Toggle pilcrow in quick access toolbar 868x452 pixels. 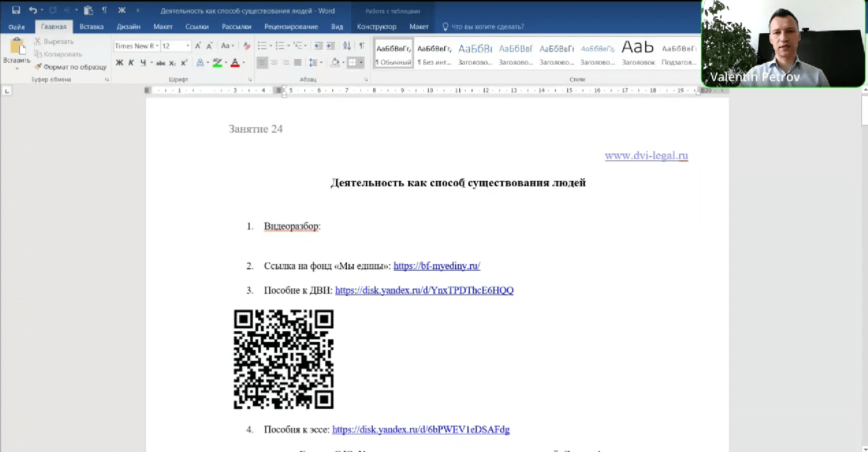tap(104, 10)
